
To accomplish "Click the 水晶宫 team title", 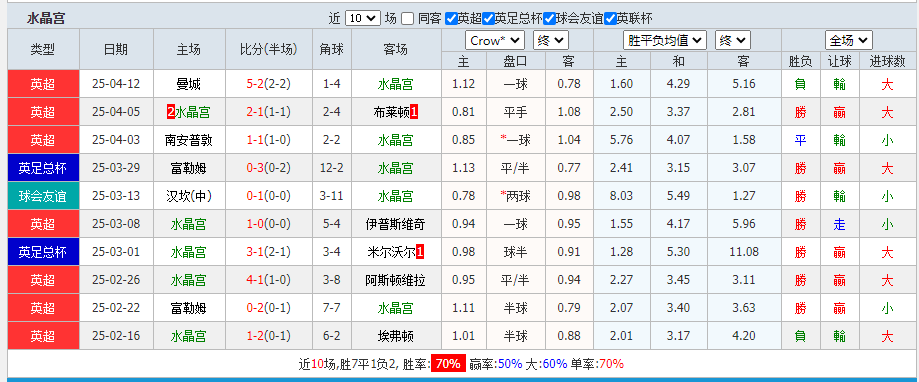I will pos(46,18).
